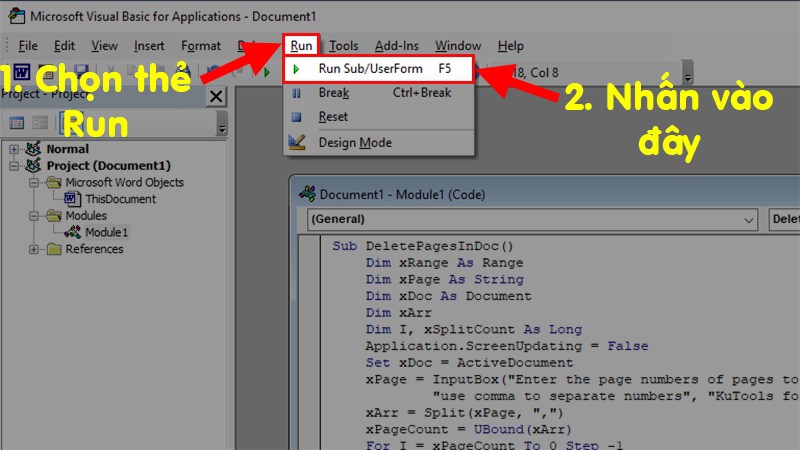800x450 pixels.
Task: Click line 'Sub DeletePagesInDoc()'
Action: (x=422, y=246)
